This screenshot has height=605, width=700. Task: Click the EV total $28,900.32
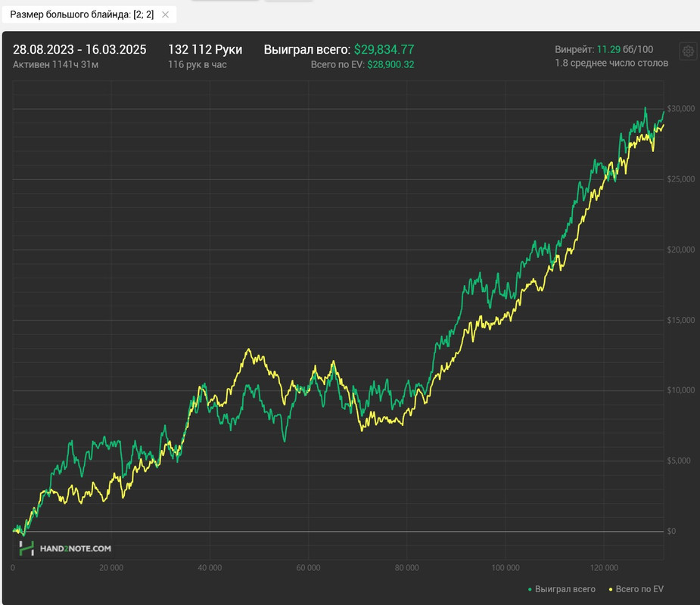[x=390, y=65]
